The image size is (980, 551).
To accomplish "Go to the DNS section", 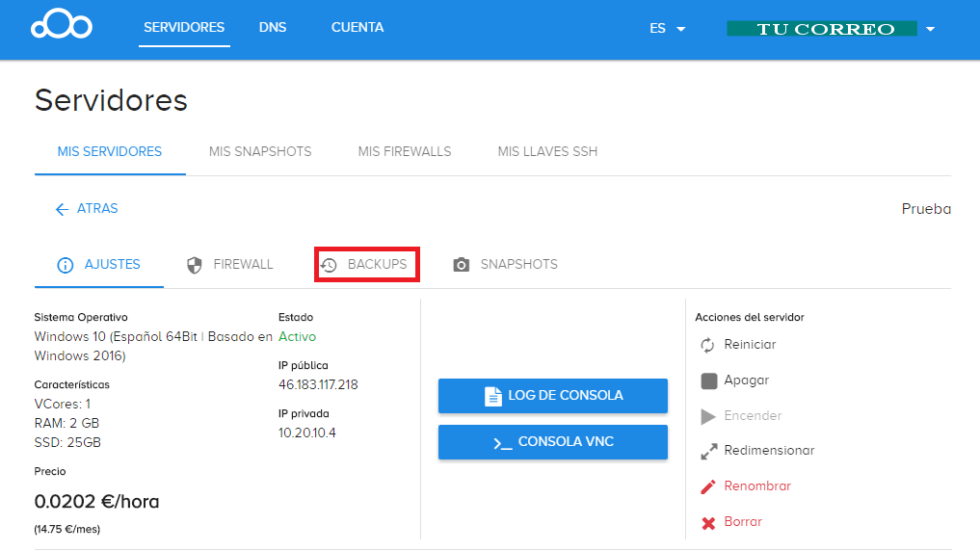I will pos(273,28).
